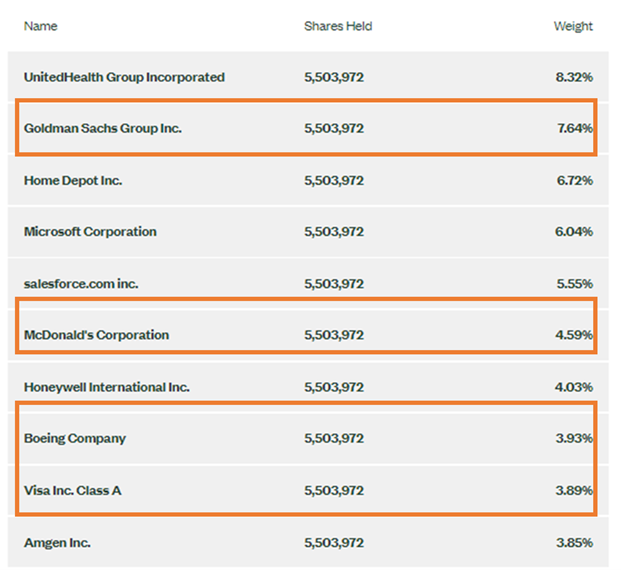The width and height of the screenshot is (621, 570).
Task: Select McDonald's Corporation name
Action: [96, 335]
